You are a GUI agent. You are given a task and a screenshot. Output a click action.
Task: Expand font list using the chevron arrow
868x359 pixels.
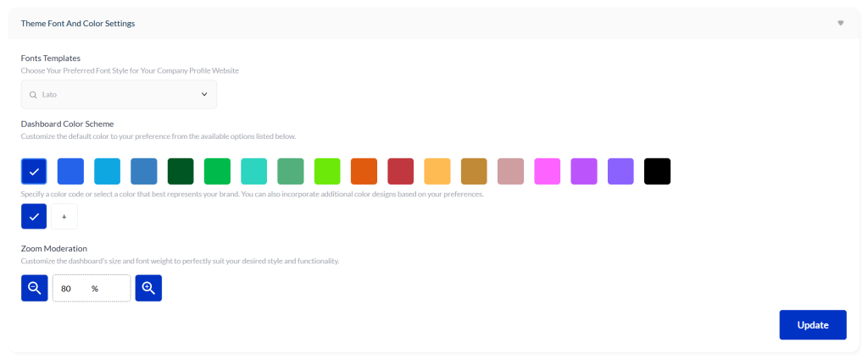pos(204,95)
